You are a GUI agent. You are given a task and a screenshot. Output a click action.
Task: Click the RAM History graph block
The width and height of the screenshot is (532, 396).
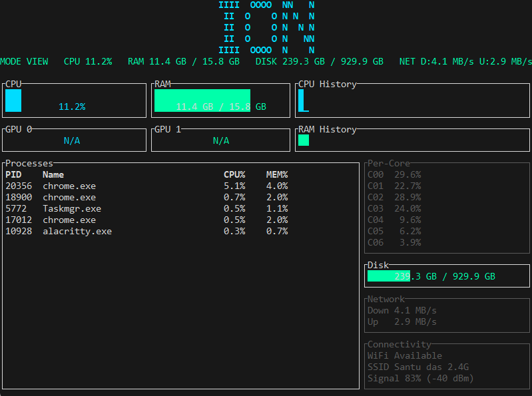point(304,140)
